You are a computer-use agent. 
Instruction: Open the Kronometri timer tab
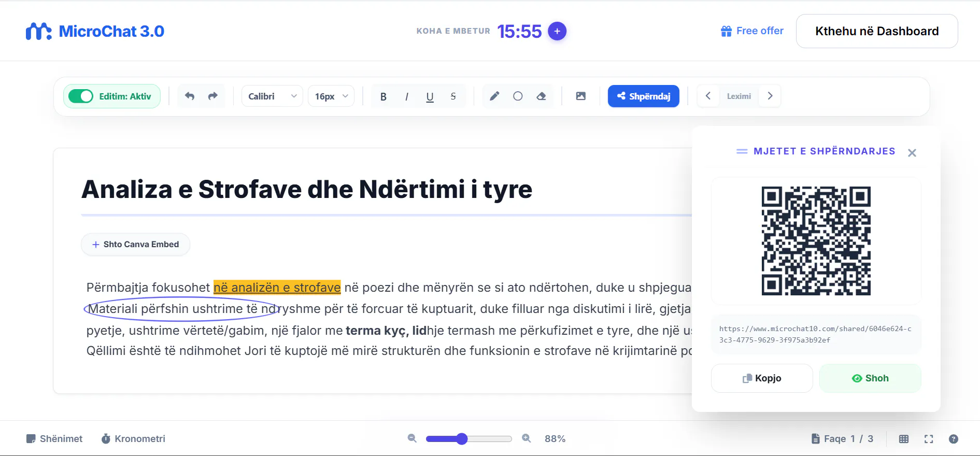[133, 439]
